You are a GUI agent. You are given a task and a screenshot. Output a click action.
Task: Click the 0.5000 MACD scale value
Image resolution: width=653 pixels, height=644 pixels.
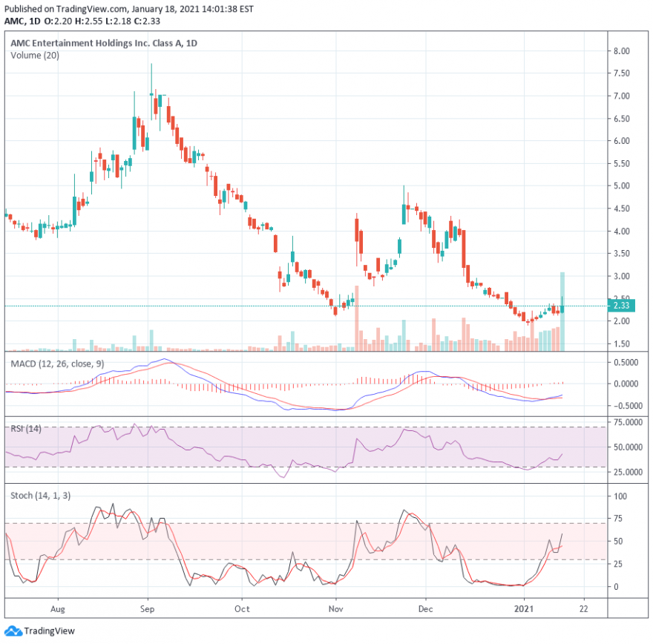tap(626, 363)
